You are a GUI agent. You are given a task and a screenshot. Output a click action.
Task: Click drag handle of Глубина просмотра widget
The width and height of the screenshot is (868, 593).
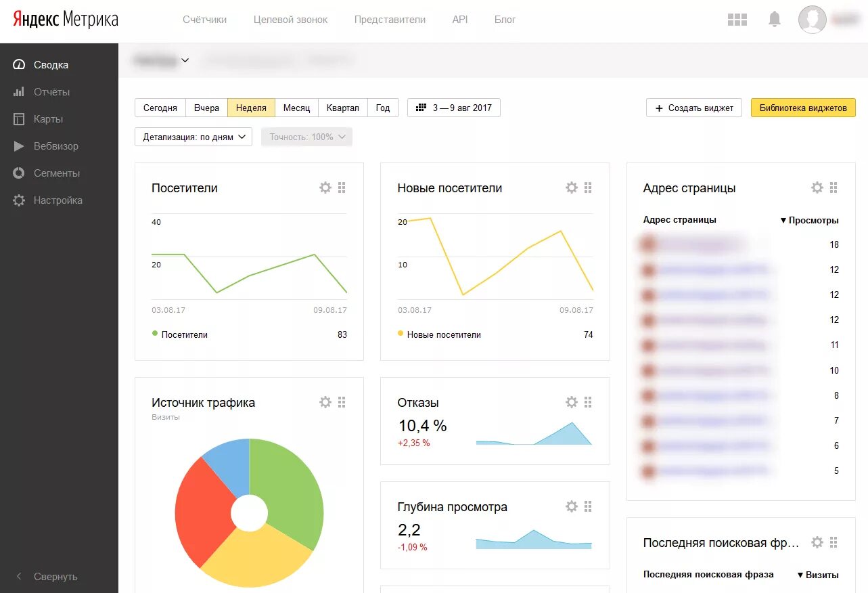click(x=588, y=506)
